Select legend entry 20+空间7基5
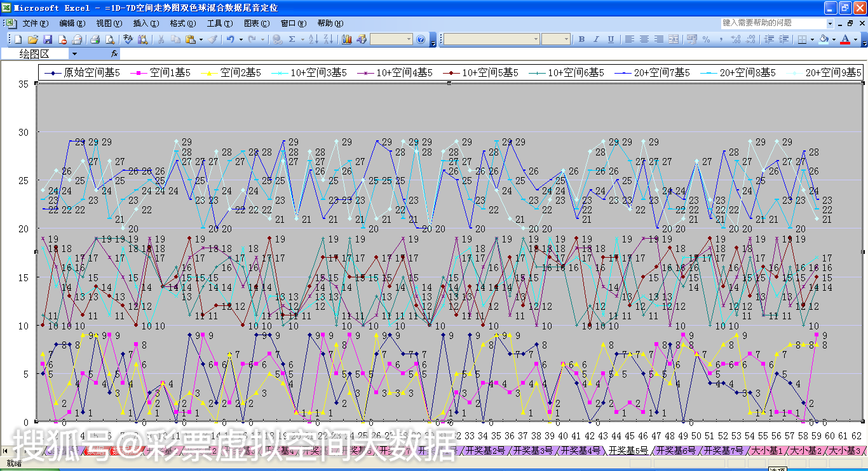 click(652, 72)
